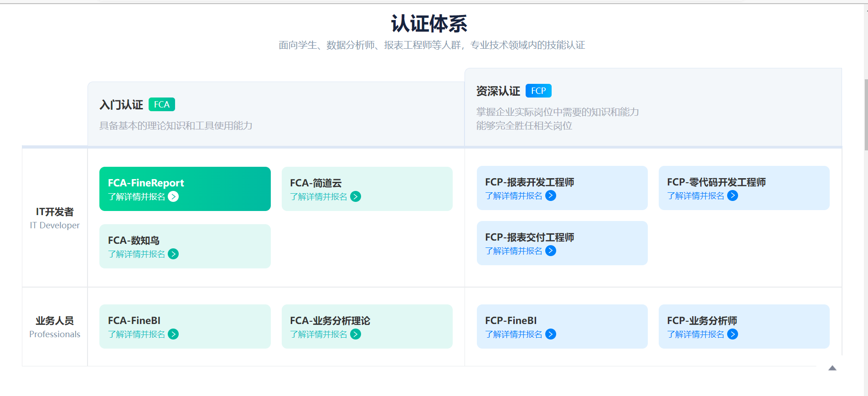The image size is (868, 396).
Task: Select the FCA-数知鸟 card title
Action: (x=134, y=240)
